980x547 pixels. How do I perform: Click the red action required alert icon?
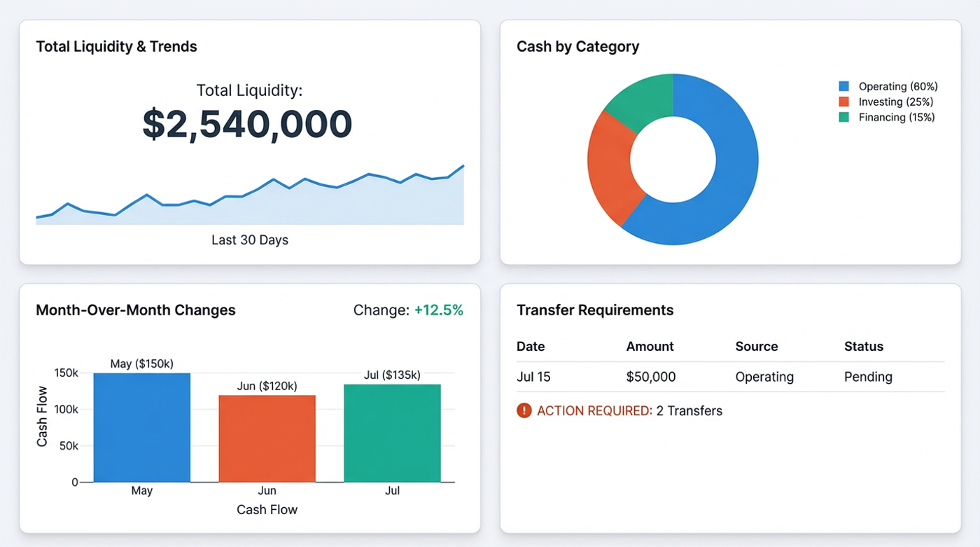point(524,410)
